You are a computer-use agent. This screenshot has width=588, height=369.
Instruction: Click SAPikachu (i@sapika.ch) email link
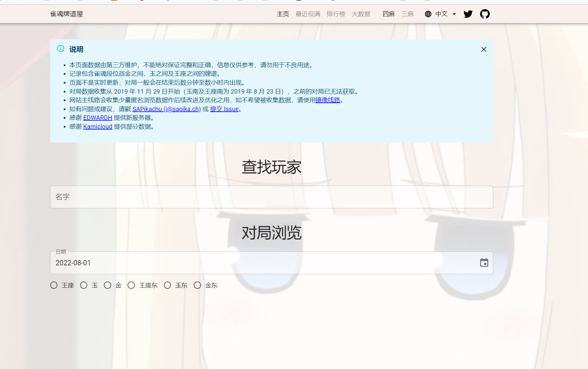coord(166,109)
